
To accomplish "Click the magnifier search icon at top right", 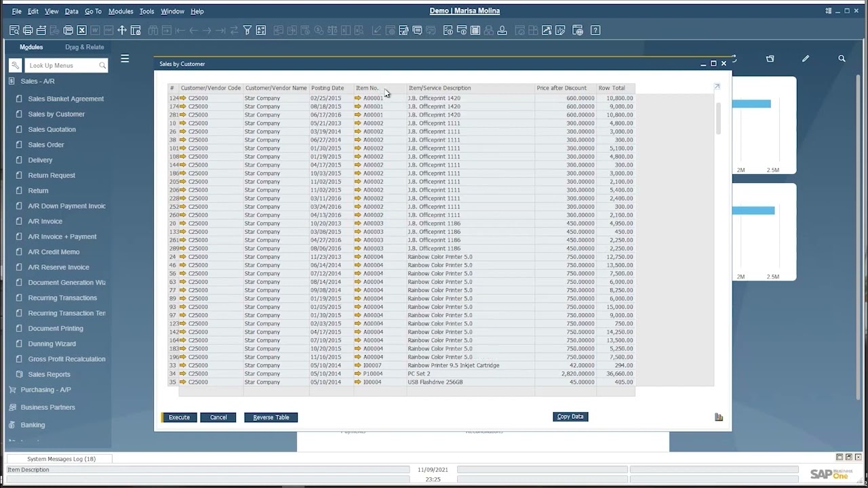I will pyautogui.click(x=842, y=59).
